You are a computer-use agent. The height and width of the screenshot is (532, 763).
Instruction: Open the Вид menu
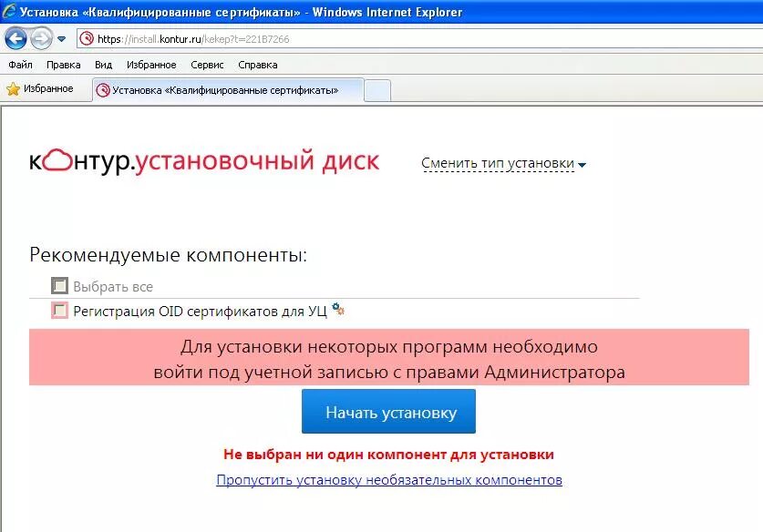[103, 65]
